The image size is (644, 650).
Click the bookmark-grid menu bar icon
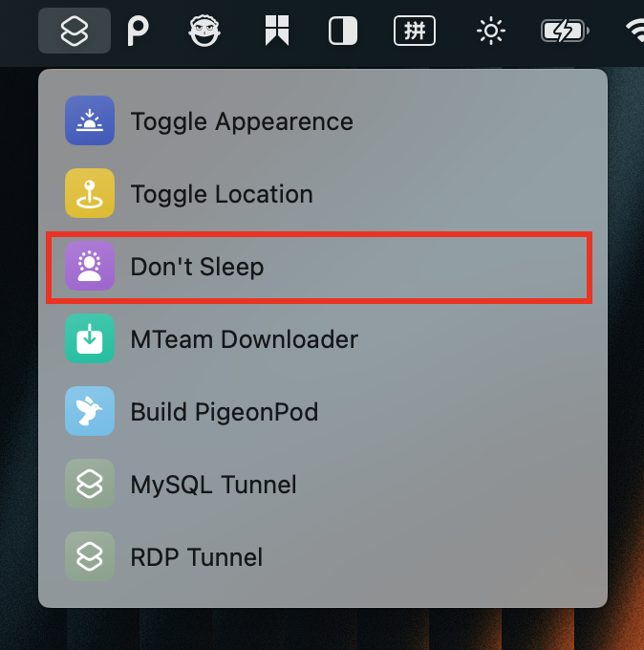[x=277, y=31]
